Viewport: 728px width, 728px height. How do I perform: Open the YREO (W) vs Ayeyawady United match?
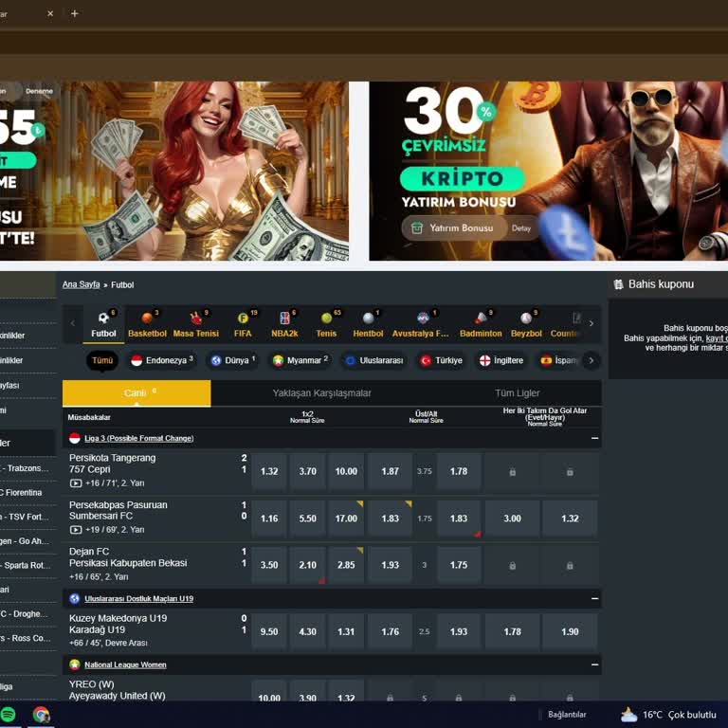[x=117, y=690]
